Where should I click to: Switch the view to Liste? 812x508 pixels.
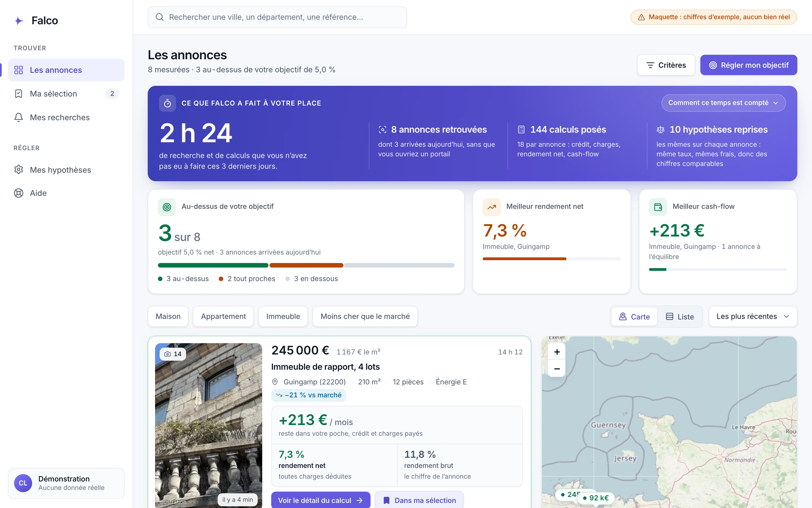pos(680,317)
